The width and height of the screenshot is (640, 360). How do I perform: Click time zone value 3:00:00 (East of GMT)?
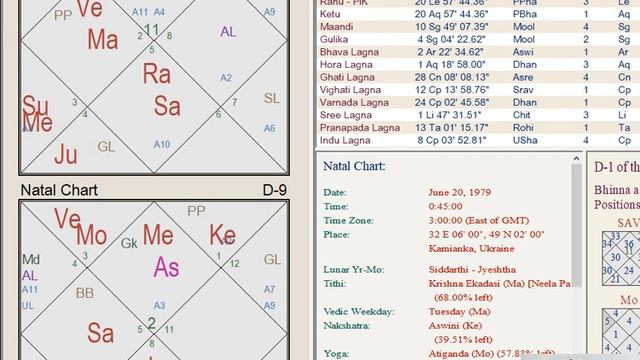tap(479, 220)
